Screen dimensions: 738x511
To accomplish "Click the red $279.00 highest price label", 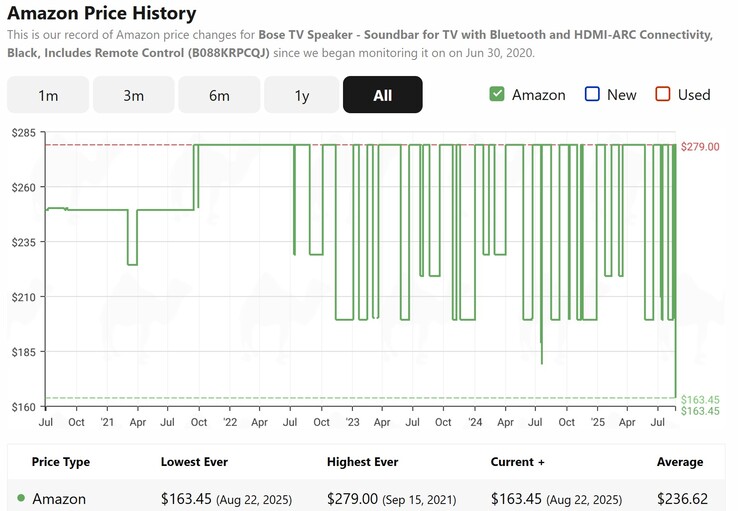I will tap(700, 147).
